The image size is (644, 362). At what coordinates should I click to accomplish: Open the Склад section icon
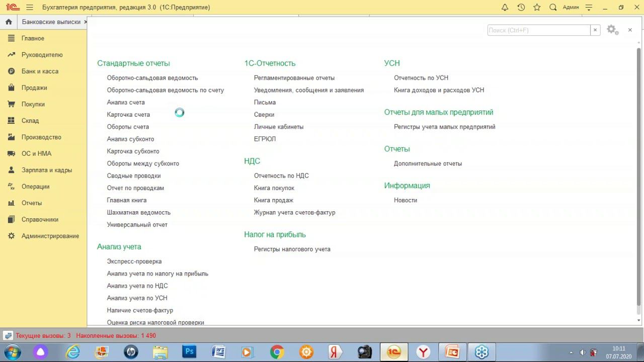tap(11, 121)
